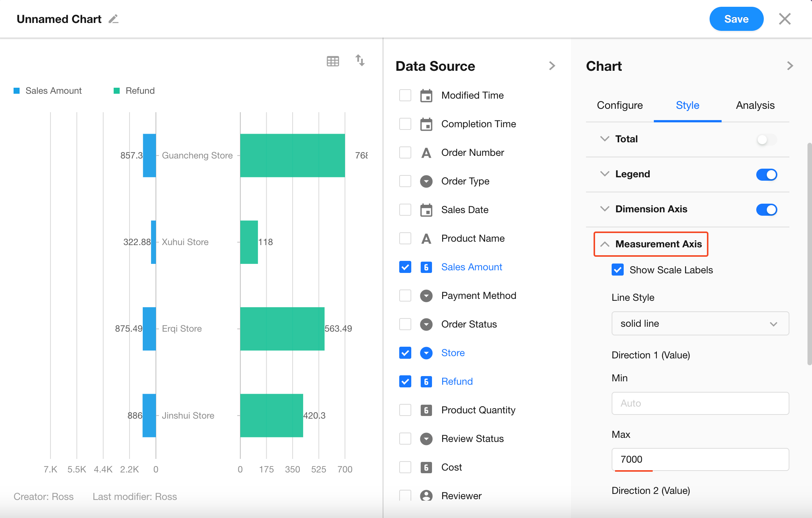Open the Line Style solid line dropdown
This screenshot has width=812, height=518.
click(x=700, y=324)
